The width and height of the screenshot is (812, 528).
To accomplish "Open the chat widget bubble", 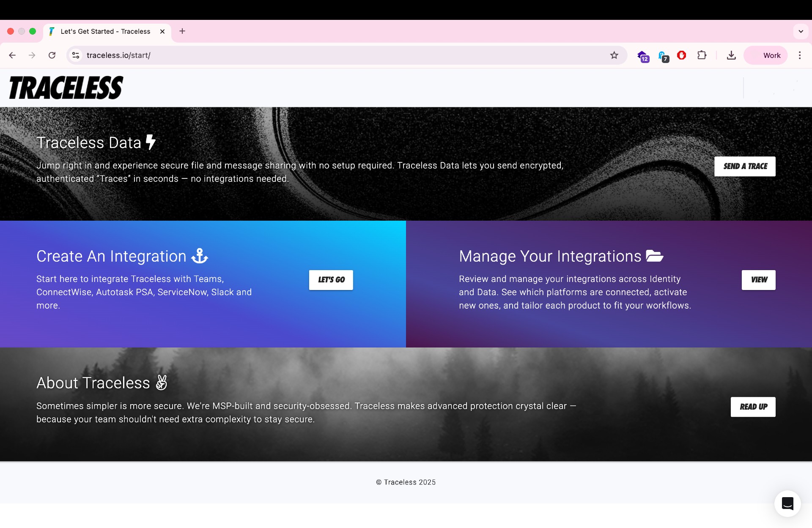I will (x=787, y=503).
